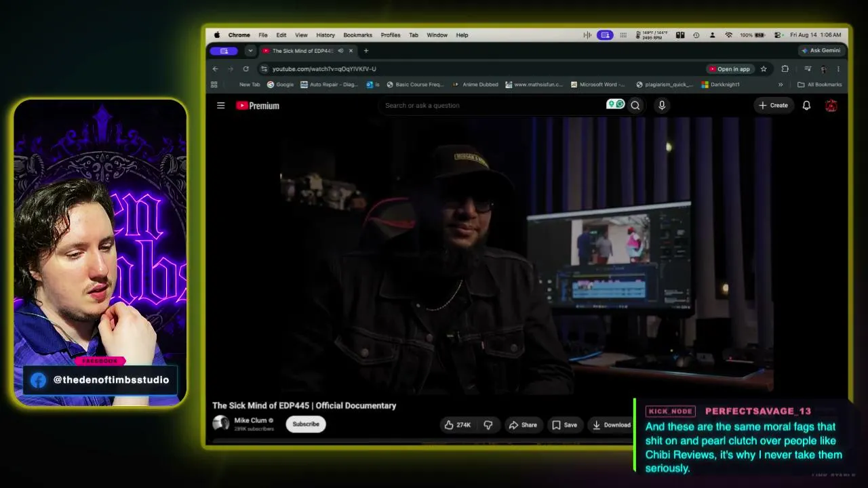Open the View menu
This screenshot has width=868, height=488.
click(x=301, y=35)
